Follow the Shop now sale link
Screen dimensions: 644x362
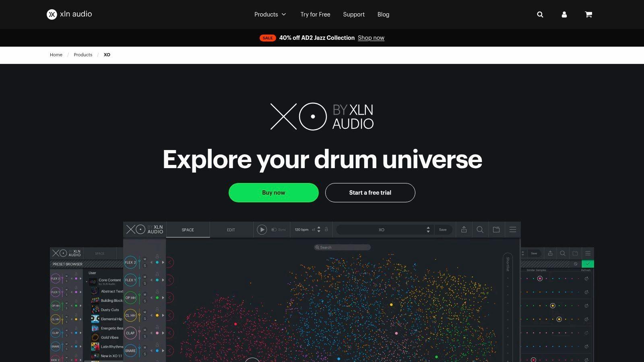371,38
